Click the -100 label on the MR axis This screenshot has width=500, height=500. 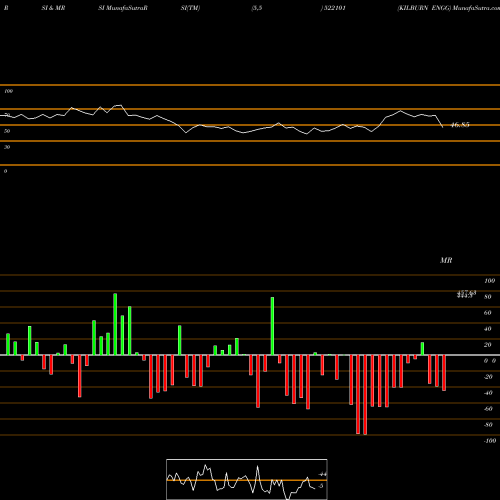tap(490, 441)
